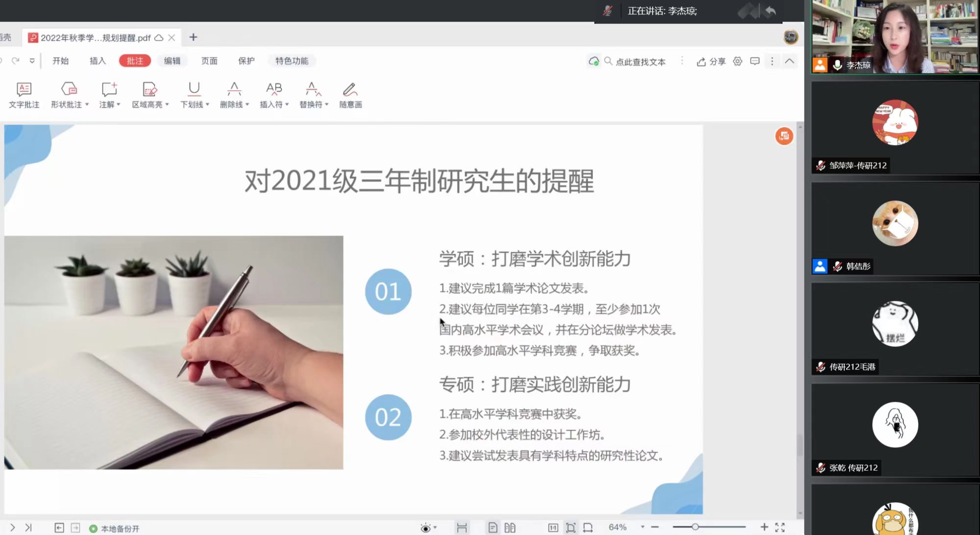980x535 pixels.
Task: Click the 形状批注 shape annotation icon
Action: point(69,89)
